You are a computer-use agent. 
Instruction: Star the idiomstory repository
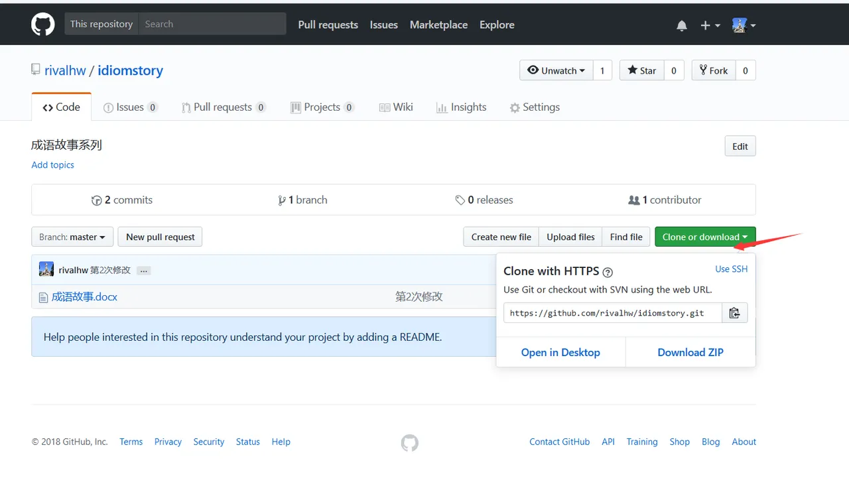pyautogui.click(x=641, y=70)
